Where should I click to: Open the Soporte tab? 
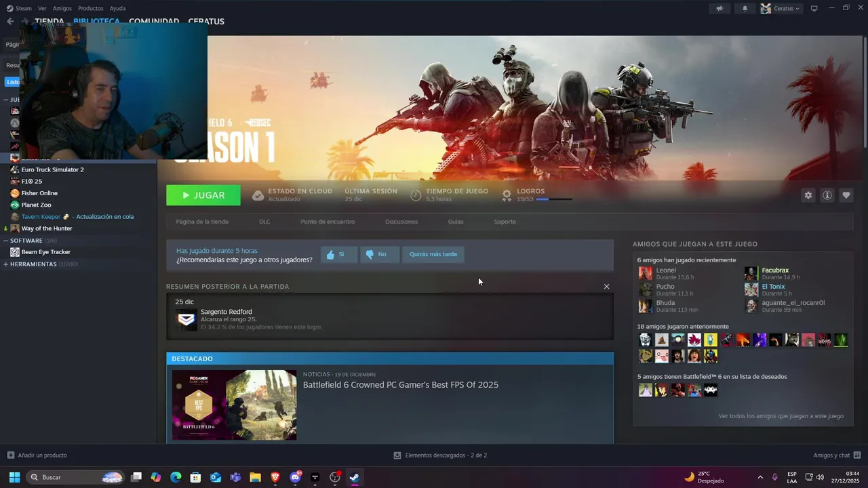click(x=505, y=222)
